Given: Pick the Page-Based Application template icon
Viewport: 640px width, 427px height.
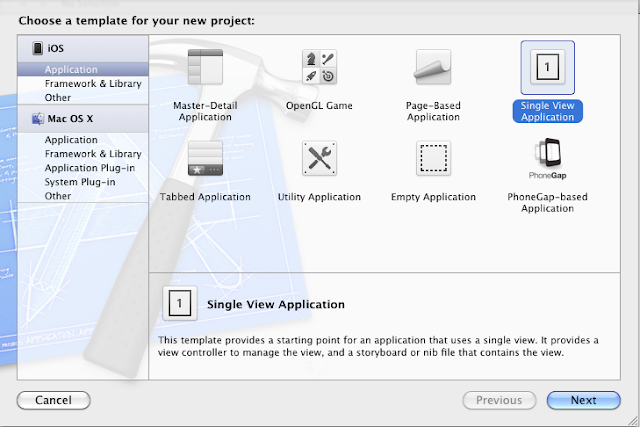Looking at the screenshot, I should pos(433,68).
